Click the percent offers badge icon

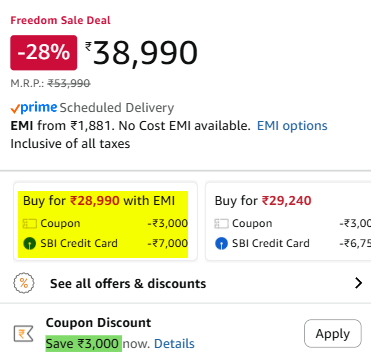point(24,283)
